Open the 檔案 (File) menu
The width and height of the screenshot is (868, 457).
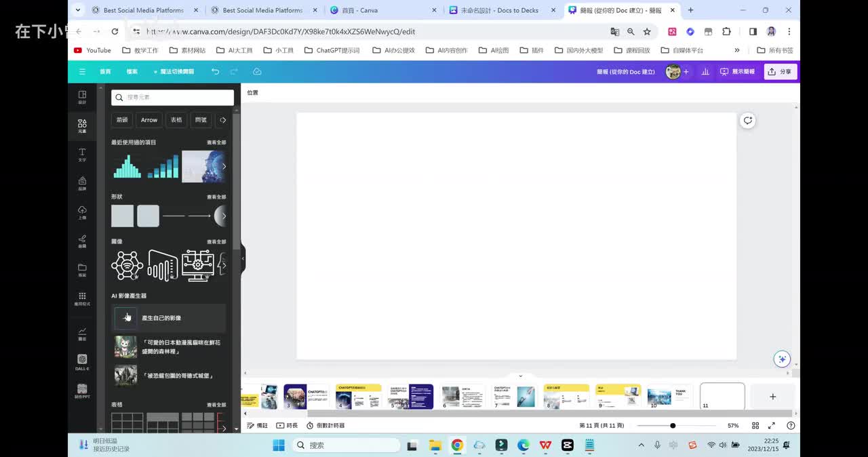click(132, 71)
